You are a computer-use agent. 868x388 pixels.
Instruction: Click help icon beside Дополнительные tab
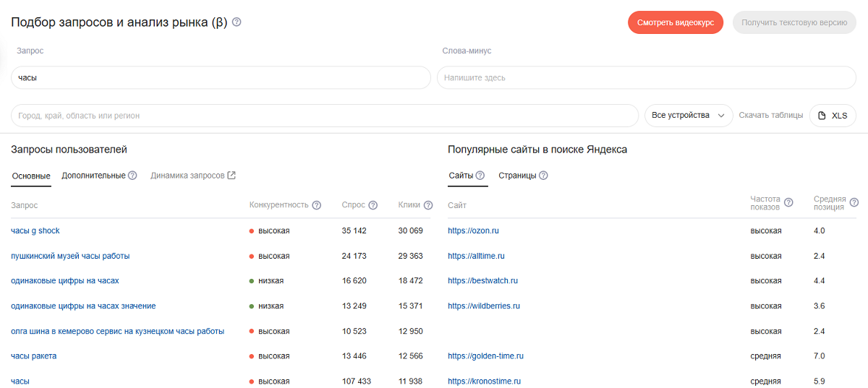click(132, 176)
